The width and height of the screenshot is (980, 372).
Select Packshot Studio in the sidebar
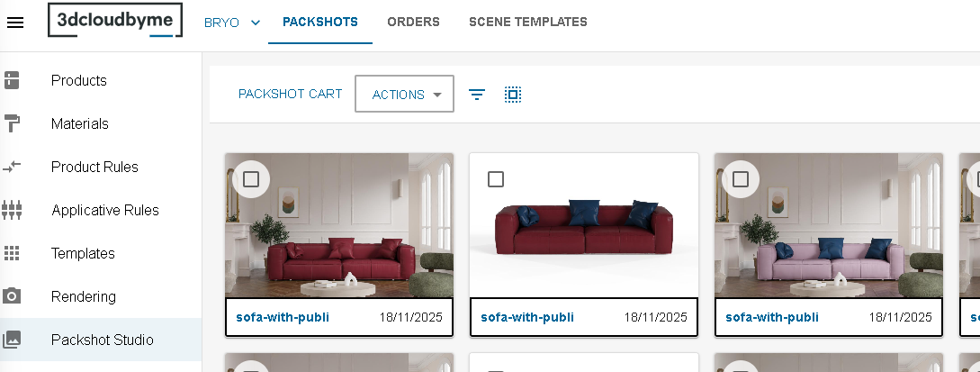(102, 340)
